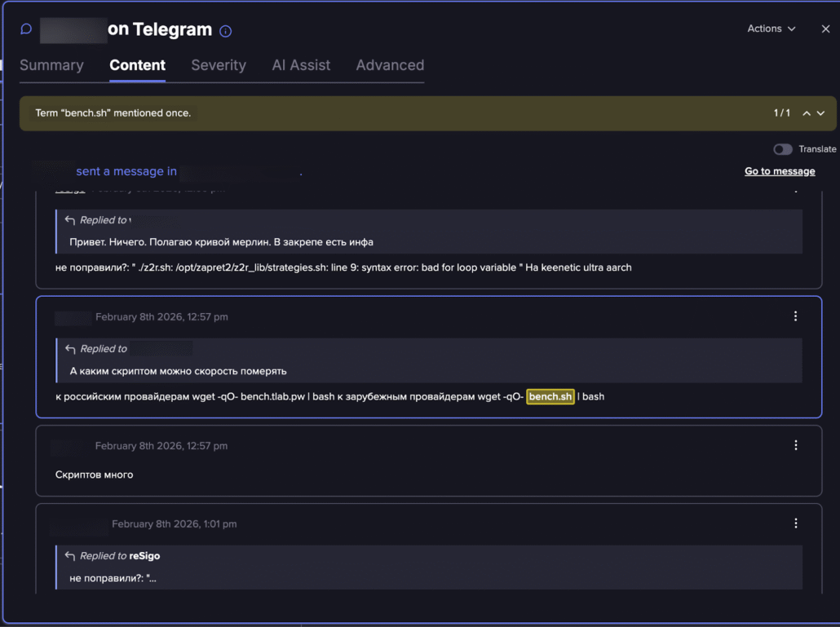Click the info icon next to Telegram
The width and height of the screenshot is (840, 627).
[x=226, y=31]
